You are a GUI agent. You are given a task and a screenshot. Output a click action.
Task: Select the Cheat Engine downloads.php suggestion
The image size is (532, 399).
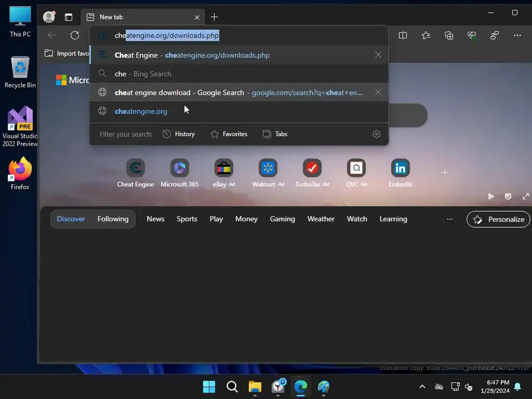(239, 55)
